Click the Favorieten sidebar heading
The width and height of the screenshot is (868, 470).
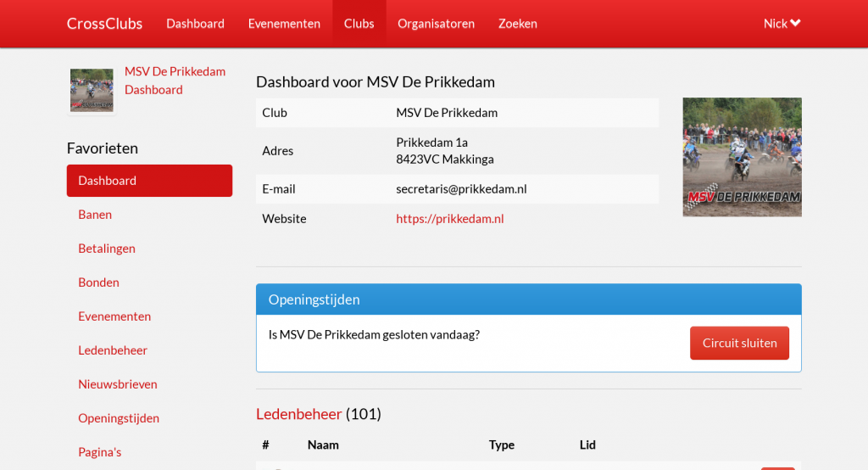[x=103, y=148]
